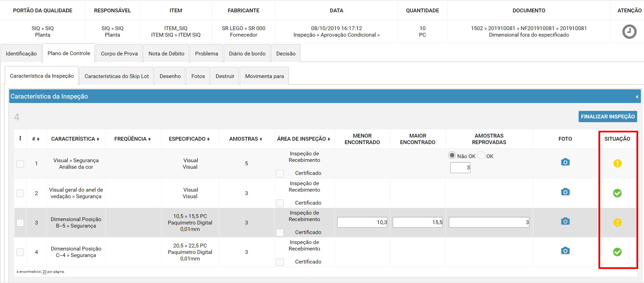Select Característica da Inspeção sub-tab
Viewport: 644px width, 283px height.
42,76
